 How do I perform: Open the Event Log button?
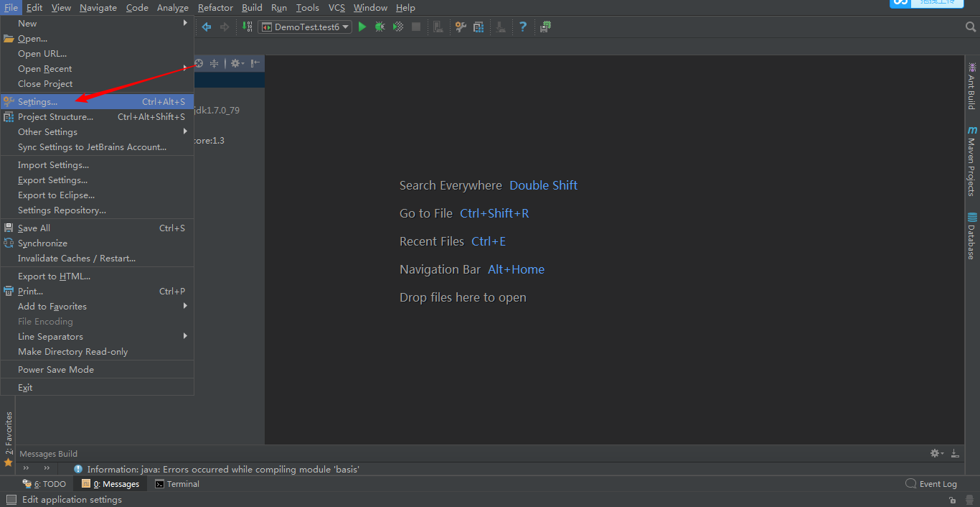tap(931, 484)
